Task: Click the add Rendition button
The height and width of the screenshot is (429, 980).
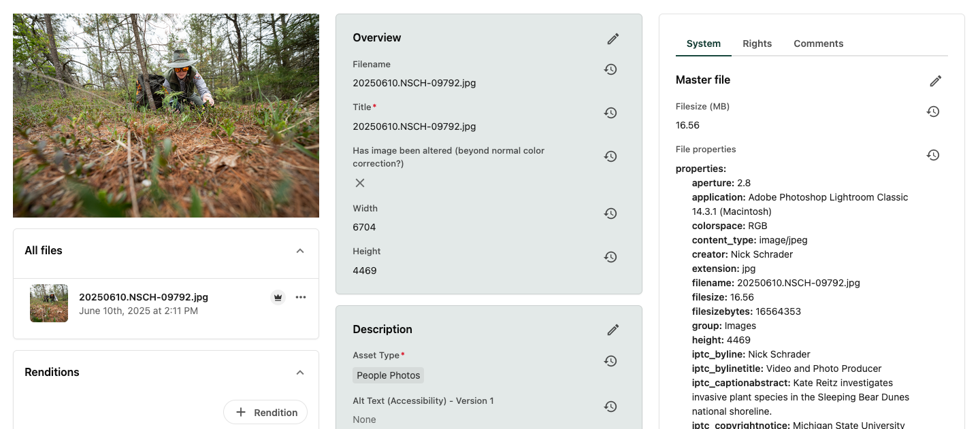Action: (x=265, y=413)
